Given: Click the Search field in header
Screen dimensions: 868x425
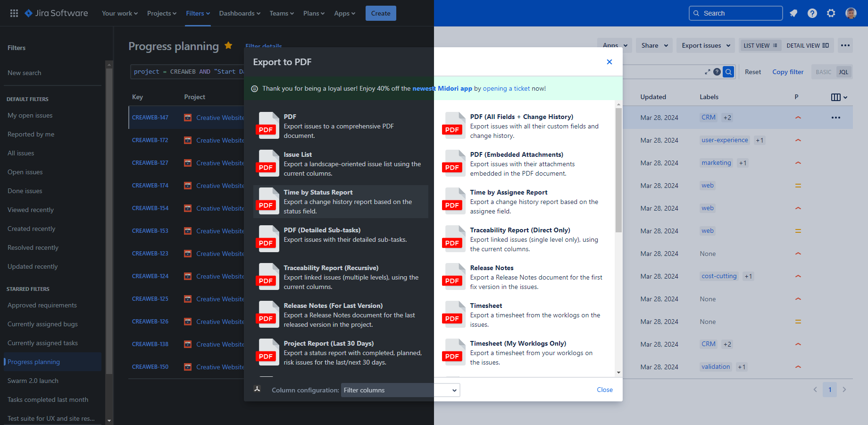Looking at the screenshot, I should coord(736,13).
